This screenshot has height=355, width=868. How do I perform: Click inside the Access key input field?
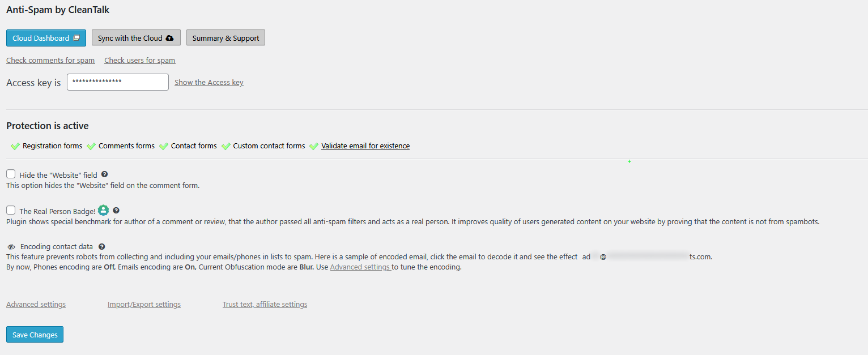coord(117,82)
